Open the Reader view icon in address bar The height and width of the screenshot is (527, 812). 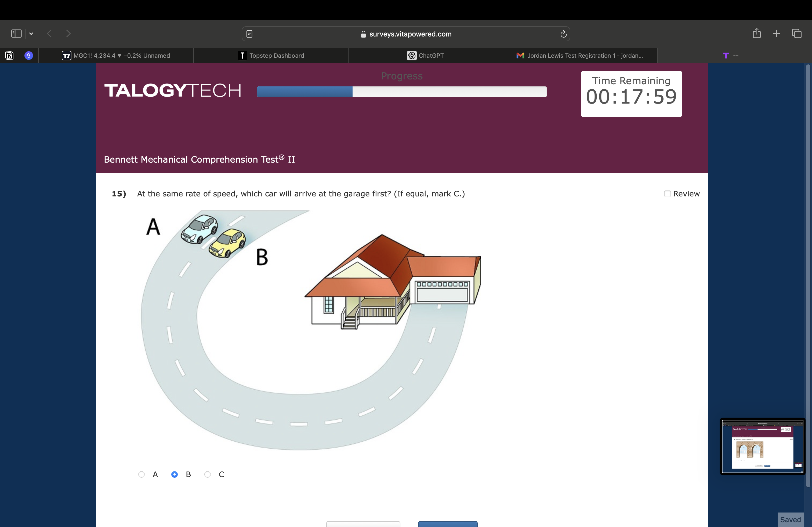[249, 34]
